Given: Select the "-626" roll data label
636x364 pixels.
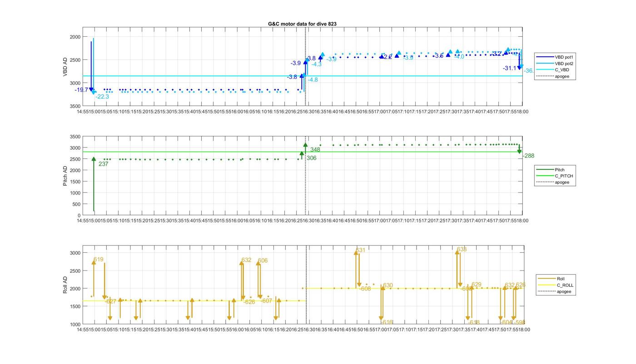Looking at the screenshot, I should pyautogui.click(x=249, y=302).
